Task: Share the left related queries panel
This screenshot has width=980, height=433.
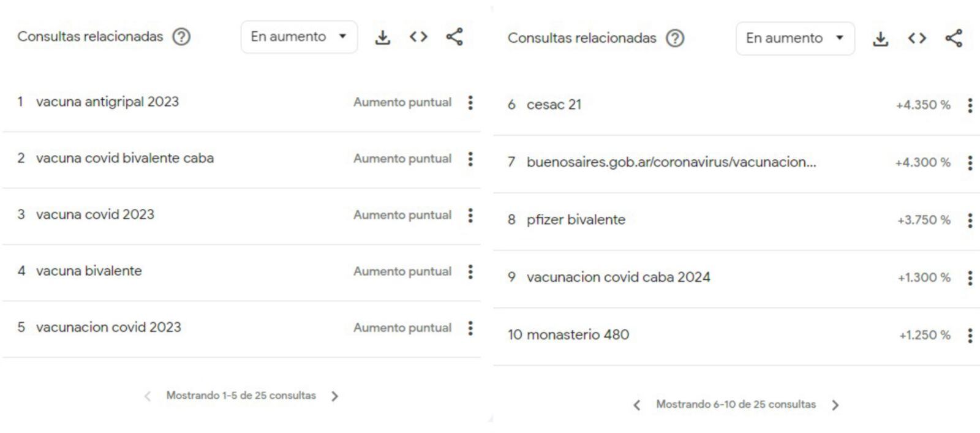Action: point(454,37)
